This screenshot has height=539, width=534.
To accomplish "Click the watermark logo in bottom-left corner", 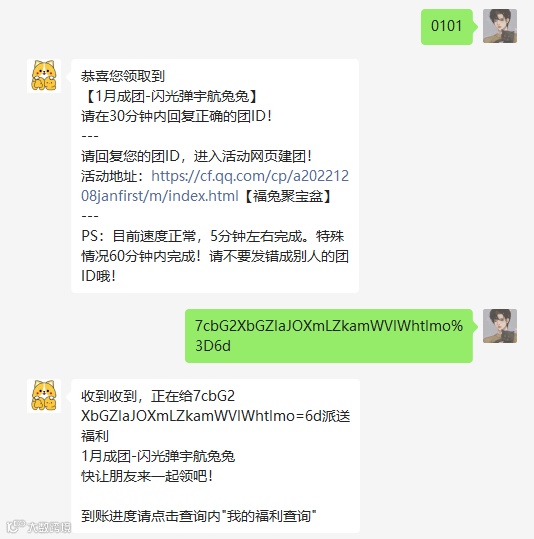I will (39, 526).
